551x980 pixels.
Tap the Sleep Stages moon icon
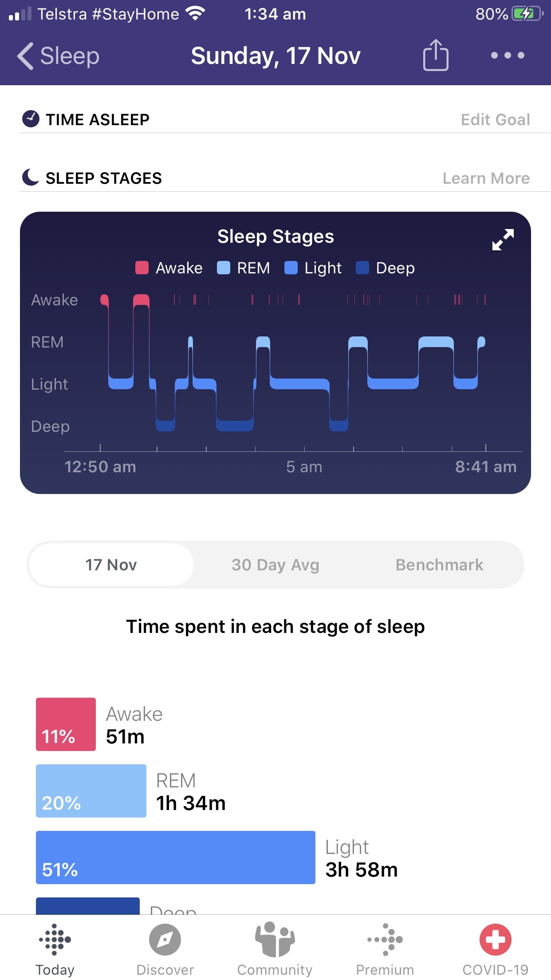tap(31, 178)
